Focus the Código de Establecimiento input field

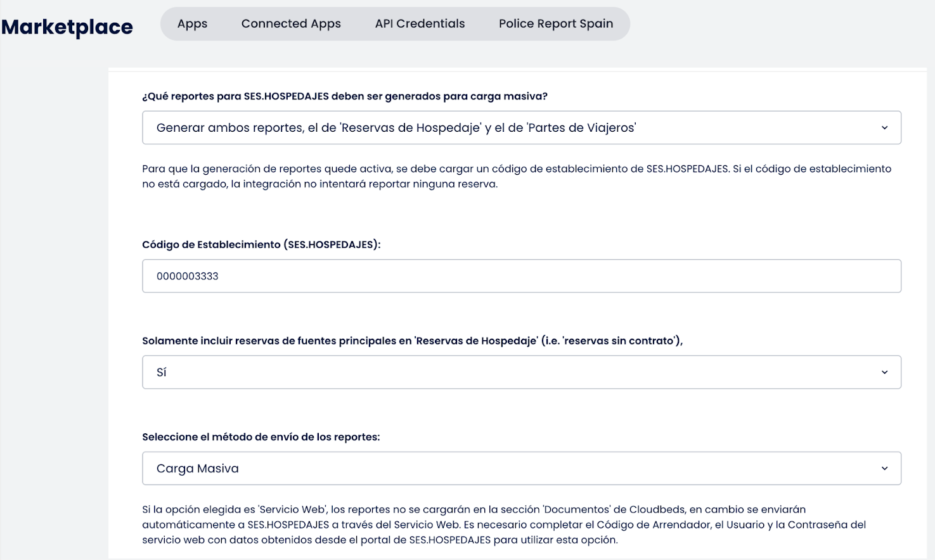tap(521, 276)
